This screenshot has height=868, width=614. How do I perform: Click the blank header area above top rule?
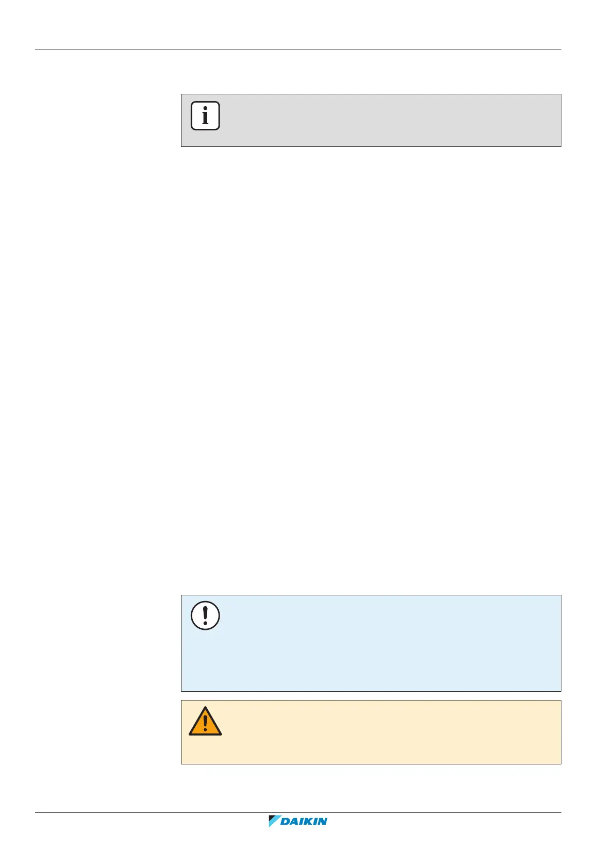298,25
